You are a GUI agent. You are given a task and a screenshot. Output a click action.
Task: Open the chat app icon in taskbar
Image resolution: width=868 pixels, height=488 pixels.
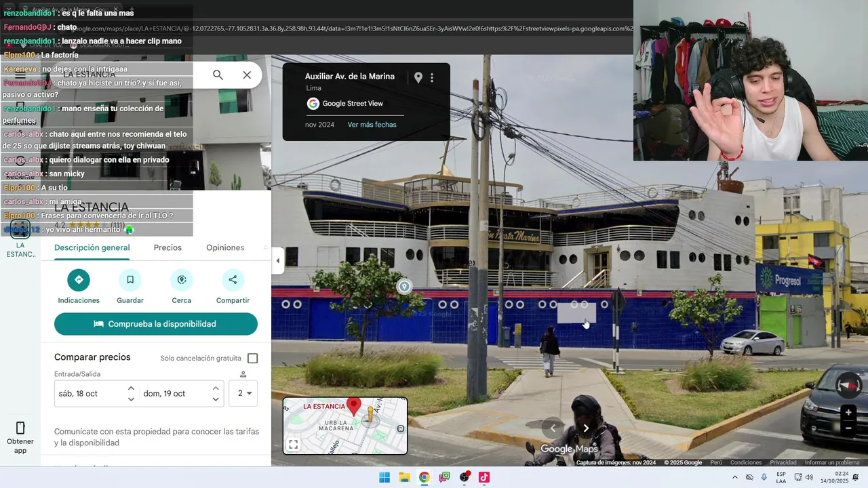tap(444, 477)
